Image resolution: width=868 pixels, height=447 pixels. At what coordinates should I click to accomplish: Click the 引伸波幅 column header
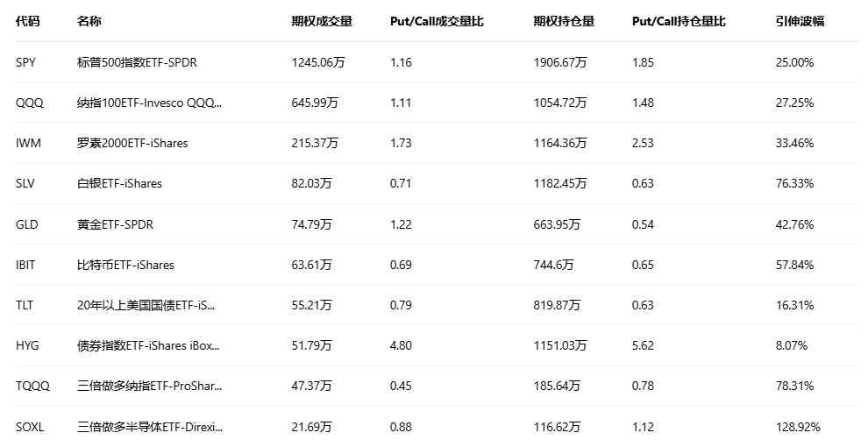click(800, 21)
